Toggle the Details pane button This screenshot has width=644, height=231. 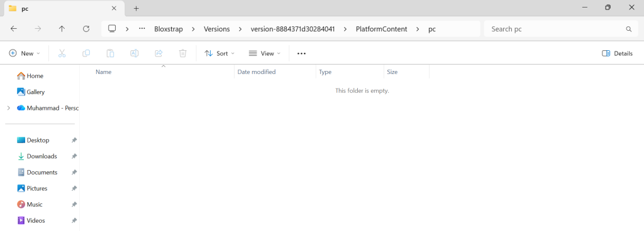coord(618,53)
